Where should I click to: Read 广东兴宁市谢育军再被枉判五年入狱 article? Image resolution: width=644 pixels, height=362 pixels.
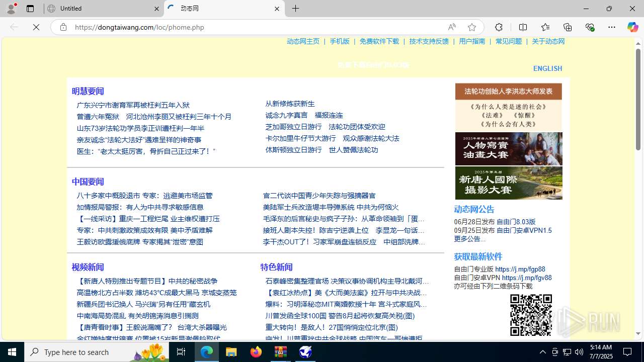pyautogui.click(x=133, y=105)
